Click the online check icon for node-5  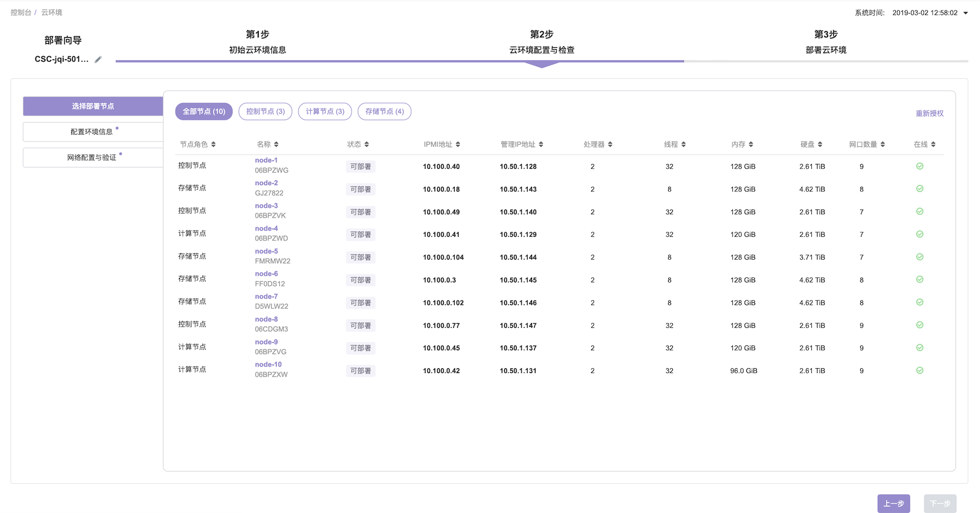coord(919,257)
